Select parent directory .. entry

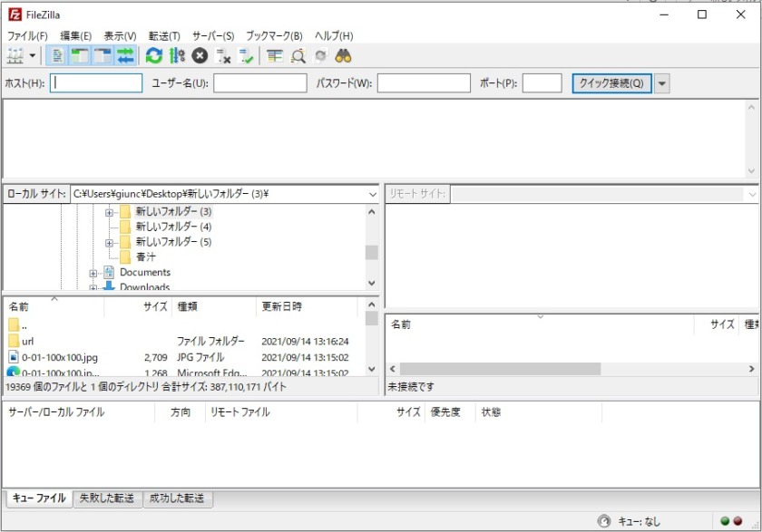(x=185, y=325)
